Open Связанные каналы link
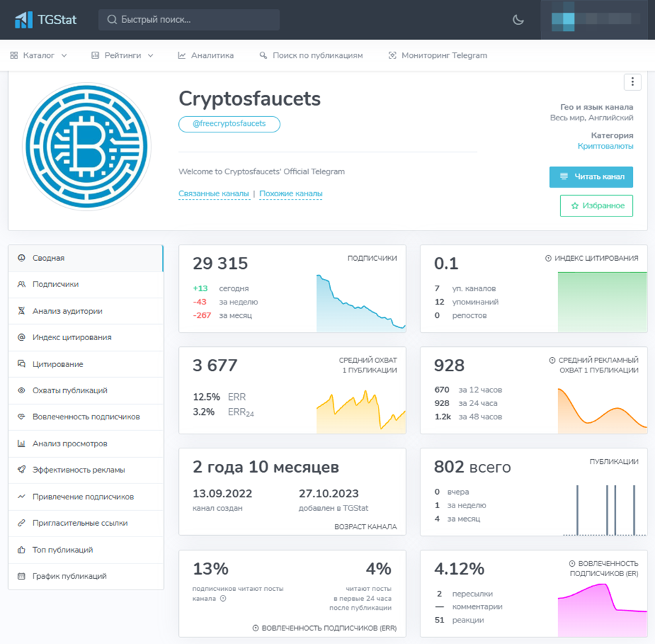The width and height of the screenshot is (655, 644). point(213,194)
